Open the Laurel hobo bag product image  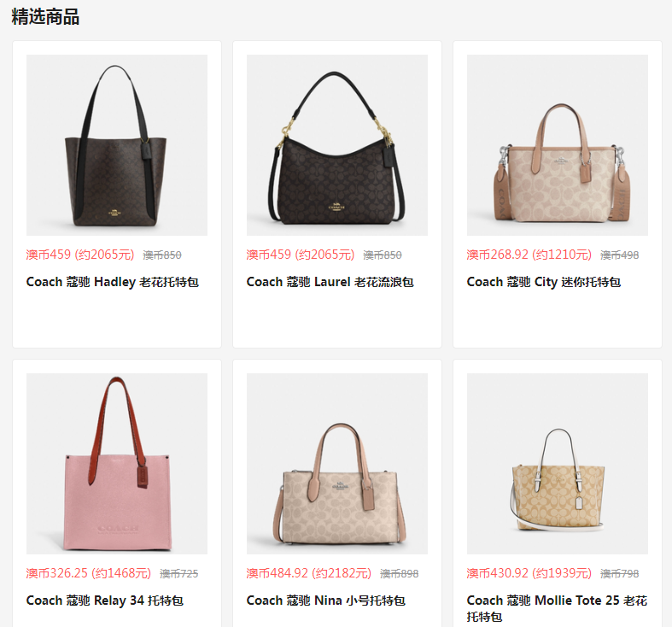(337, 145)
